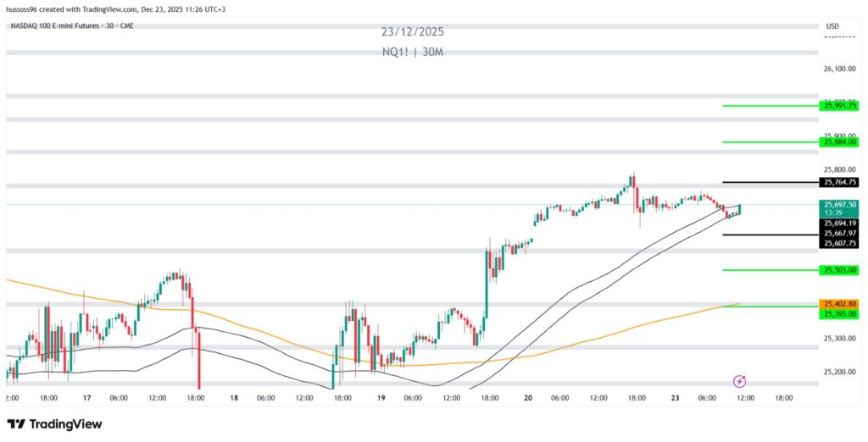Click the green 25,395.00 price label
Screen dimensions: 868x442
click(x=839, y=314)
